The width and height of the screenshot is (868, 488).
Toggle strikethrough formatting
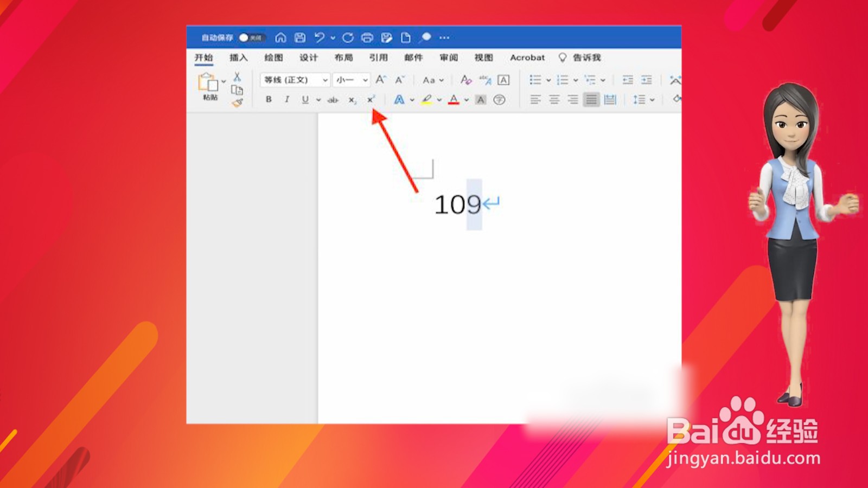(x=333, y=100)
